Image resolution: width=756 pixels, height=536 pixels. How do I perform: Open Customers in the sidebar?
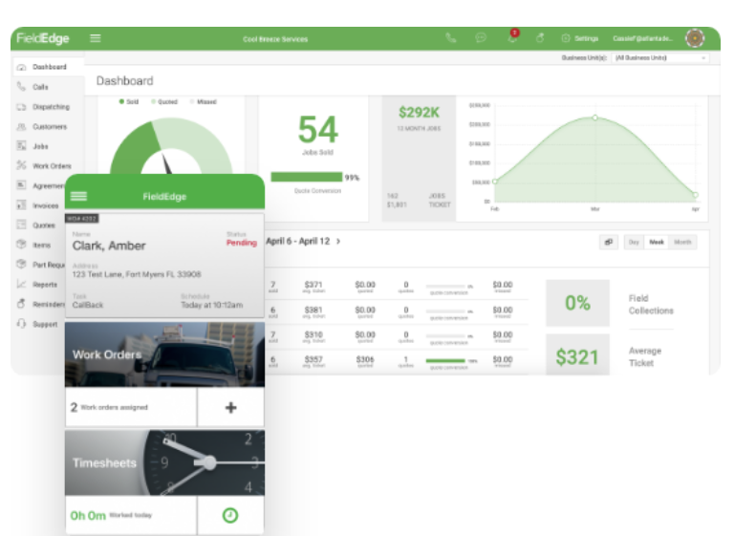tap(48, 126)
